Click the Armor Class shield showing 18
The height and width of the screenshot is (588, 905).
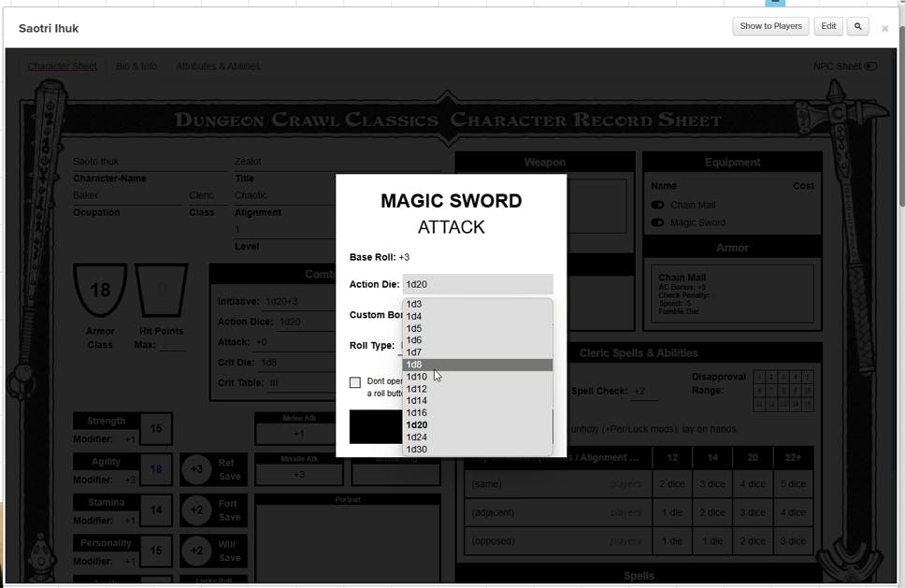point(100,290)
